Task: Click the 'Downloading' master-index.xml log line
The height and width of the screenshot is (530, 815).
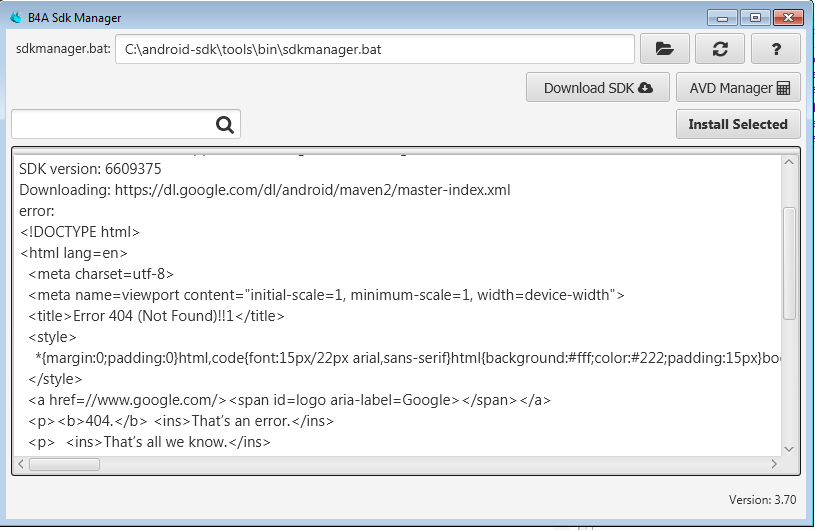Action: (x=265, y=190)
